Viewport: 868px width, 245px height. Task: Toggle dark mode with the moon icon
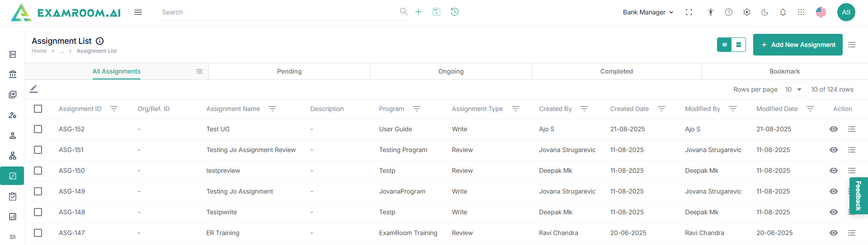coord(765,12)
